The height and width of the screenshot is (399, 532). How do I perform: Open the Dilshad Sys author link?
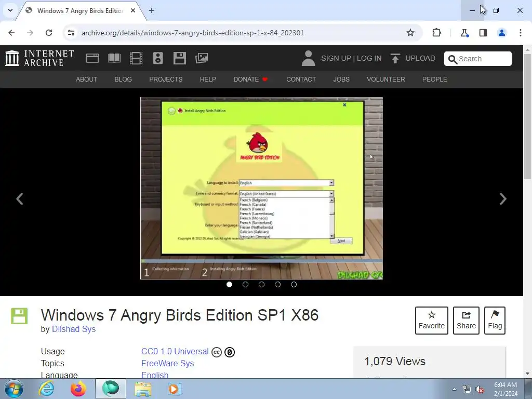[74, 329]
